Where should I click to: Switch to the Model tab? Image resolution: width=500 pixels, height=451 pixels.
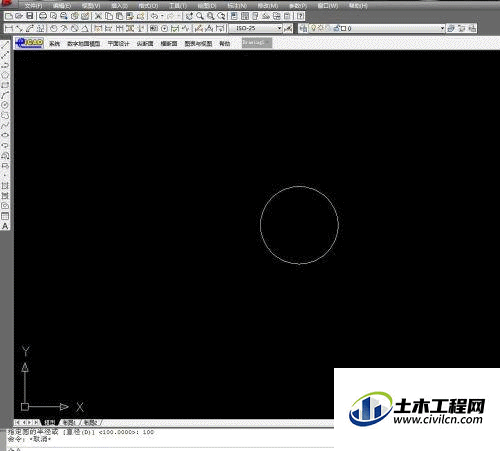(x=50, y=422)
